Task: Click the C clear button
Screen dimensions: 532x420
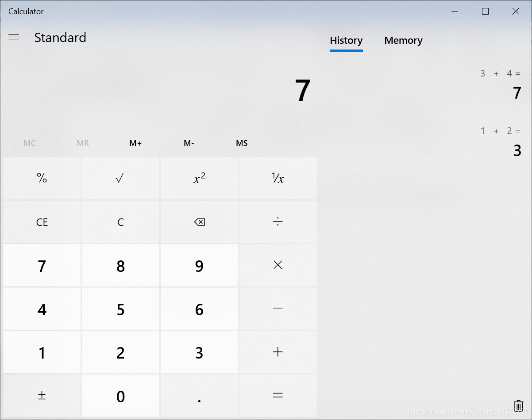Action: (x=120, y=221)
